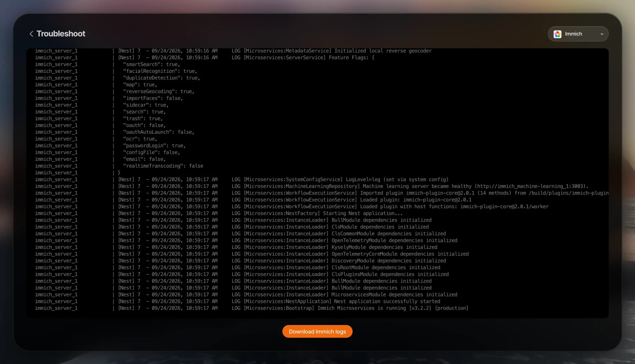The image size is (635, 364).
Task: Click the "map": true line
Action: 96,85
